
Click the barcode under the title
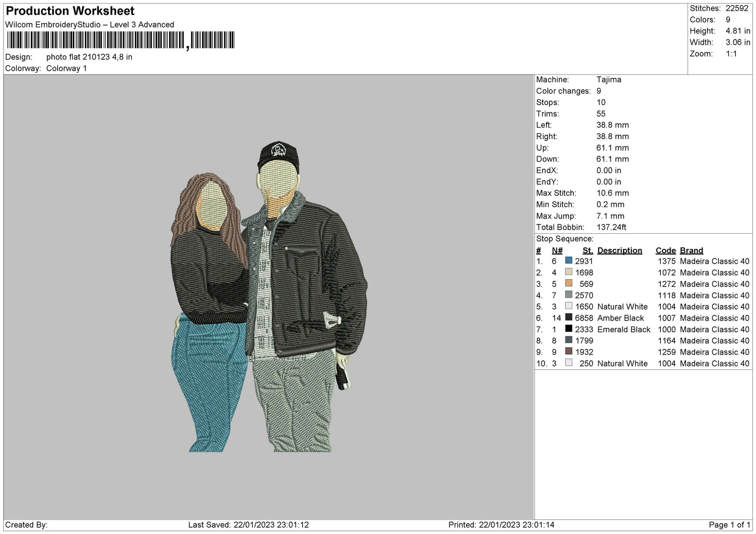click(121, 40)
